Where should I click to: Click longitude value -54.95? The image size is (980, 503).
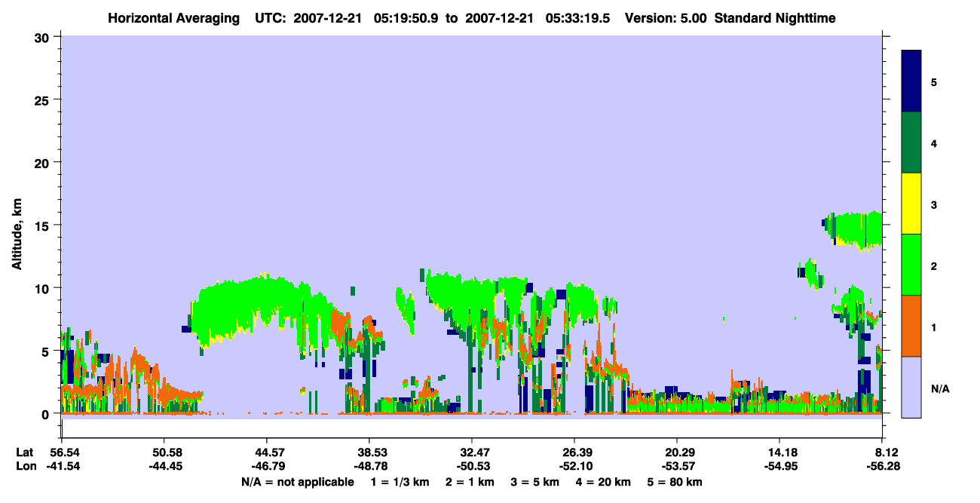[779, 466]
